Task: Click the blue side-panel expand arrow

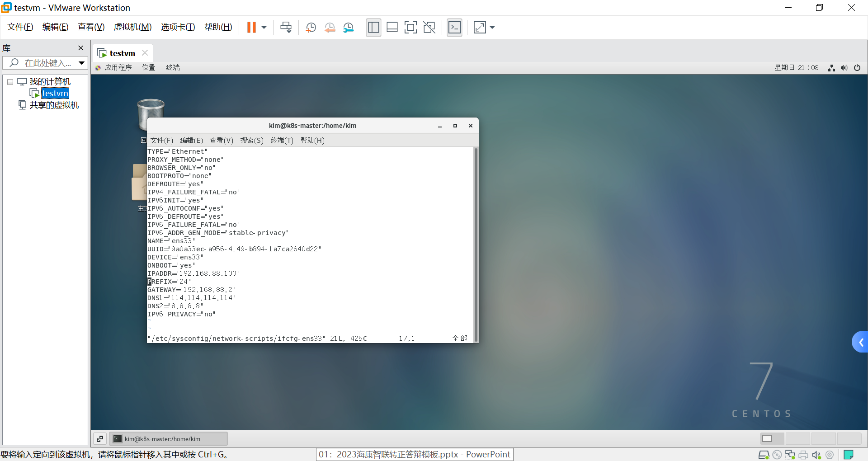Action: 860,343
